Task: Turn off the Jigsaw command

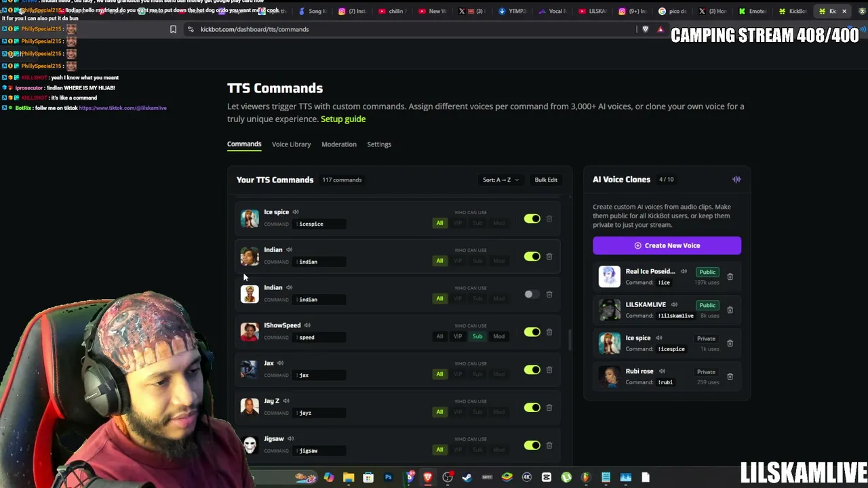Action: click(x=532, y=445)
